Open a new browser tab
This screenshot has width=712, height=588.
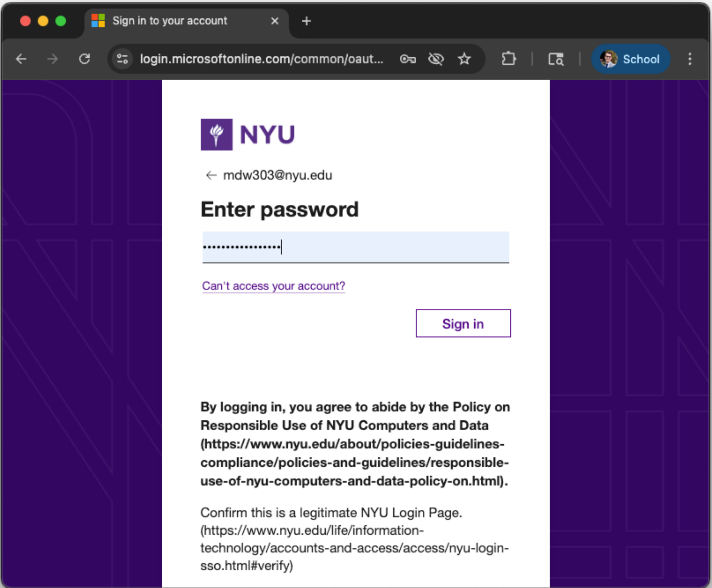tap(306, 21)
